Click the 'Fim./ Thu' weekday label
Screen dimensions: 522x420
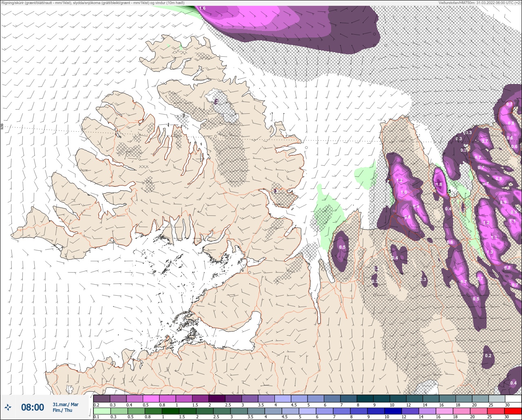pos(62,410)
